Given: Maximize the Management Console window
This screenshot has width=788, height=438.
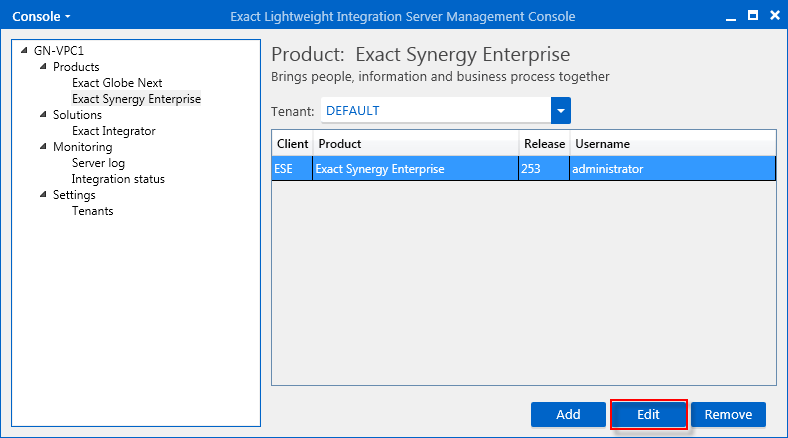Looking at the screenshot, I should tap(753, 16).
